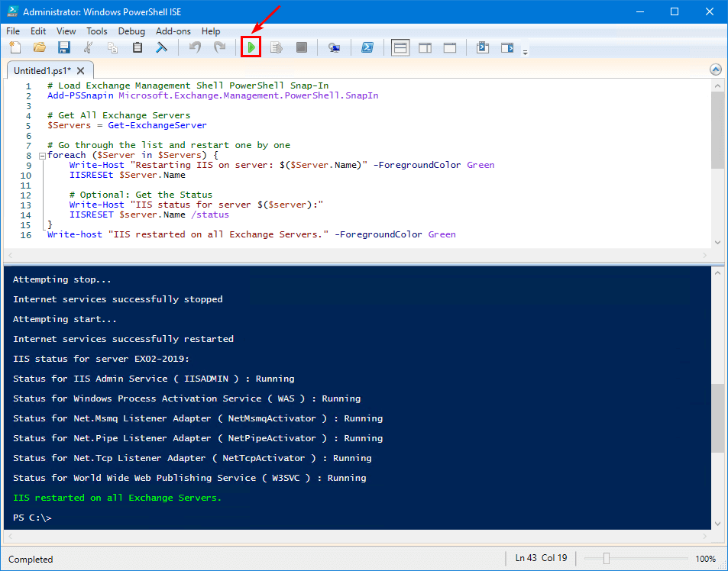Click the script pane scroll down arrow
This screenshot has width=728, height=571.
(717, 242)
